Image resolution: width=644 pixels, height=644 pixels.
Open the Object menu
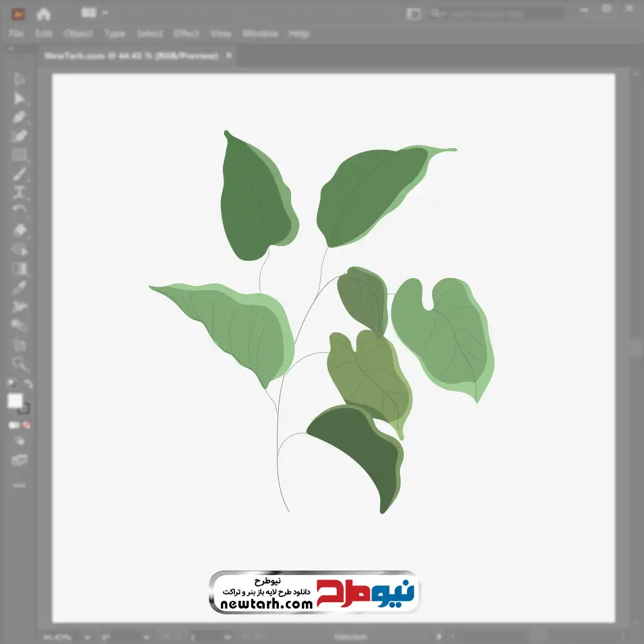coord(78,33)
